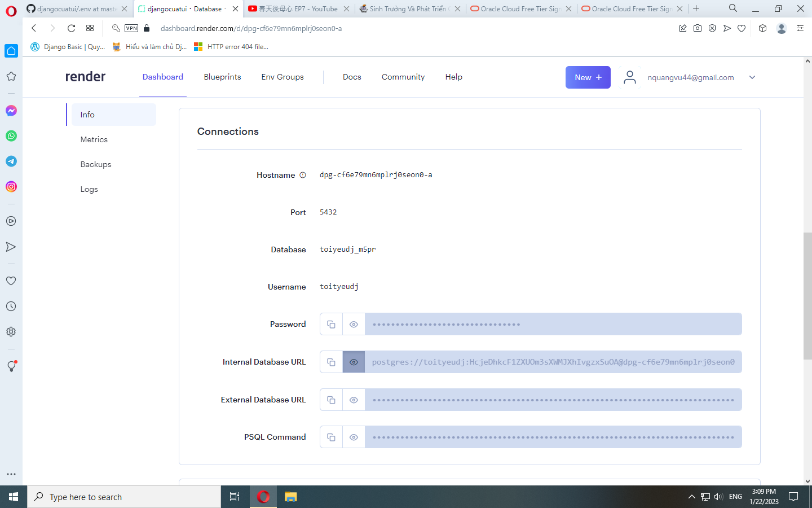The height and width of the screenshot is (508, 812).
Task: Open sidebar three-dots setup menu
Action: [x=11, y=474]
